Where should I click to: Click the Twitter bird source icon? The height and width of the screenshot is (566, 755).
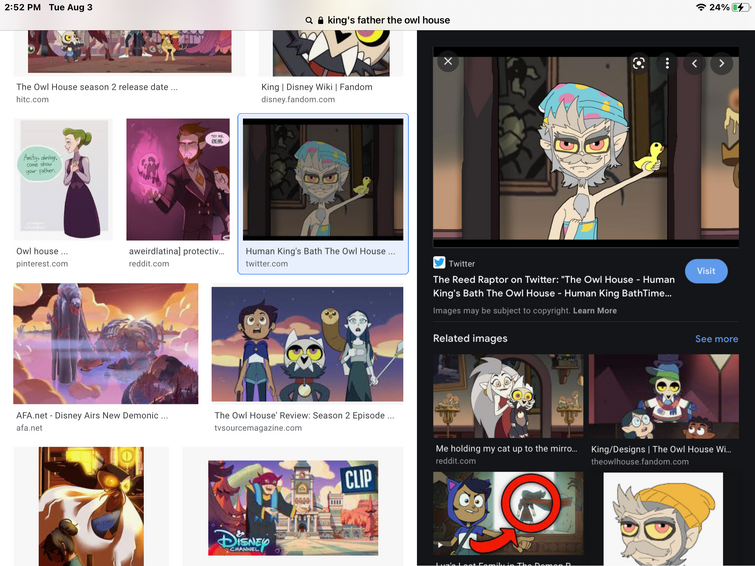point(439,263)
